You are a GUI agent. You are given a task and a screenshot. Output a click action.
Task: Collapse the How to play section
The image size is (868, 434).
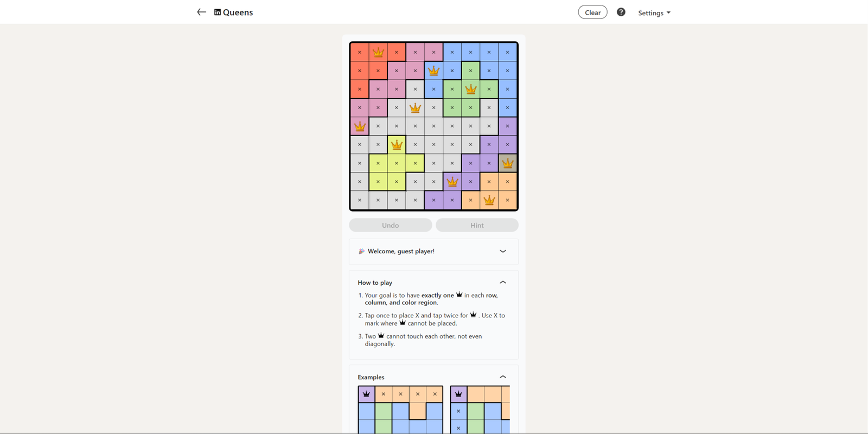point(503,282)
